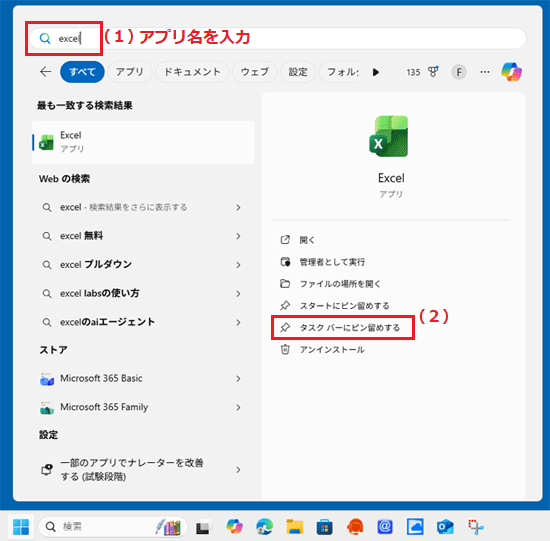Open Microsoft Edge from the taskbar
Screen dimensions: 550x541
coord(265,527)
